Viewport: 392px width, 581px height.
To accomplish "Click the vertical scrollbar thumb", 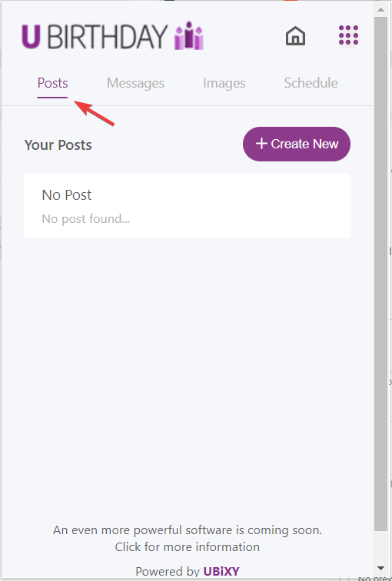I will [x=380, y=274].
